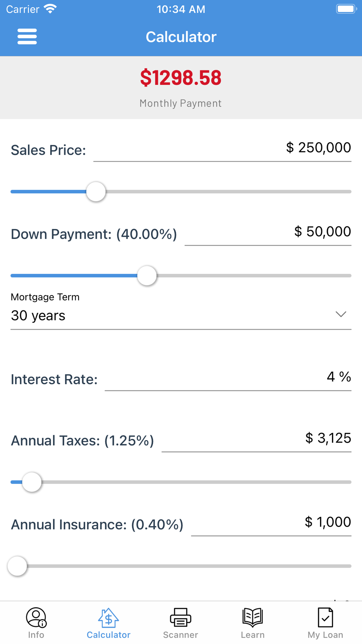This screenshot has width=362, height=644.
Task: Tap the Wi-Fi status icon
Action: [50, 9]
